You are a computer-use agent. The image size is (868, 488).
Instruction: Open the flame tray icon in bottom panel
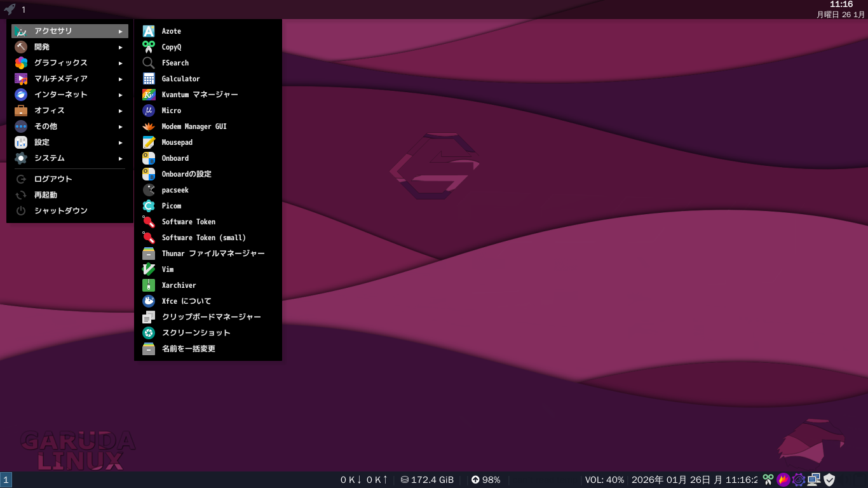pos(783,480)
